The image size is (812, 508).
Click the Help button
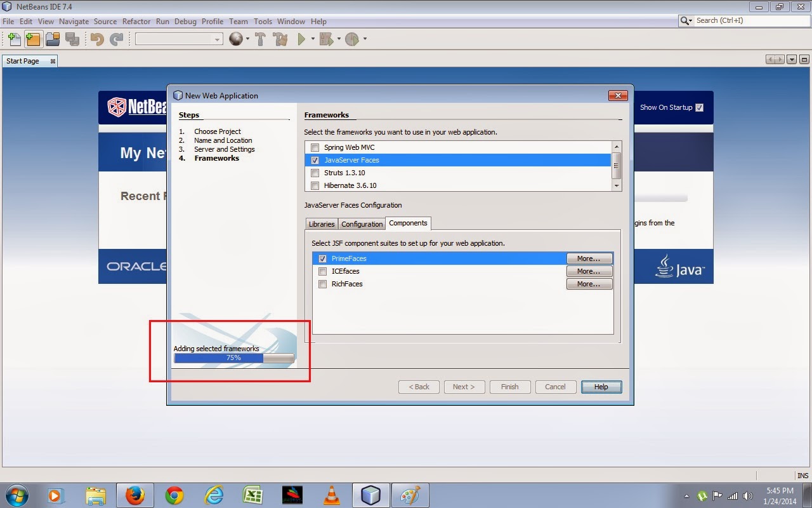tap(601, 387)
